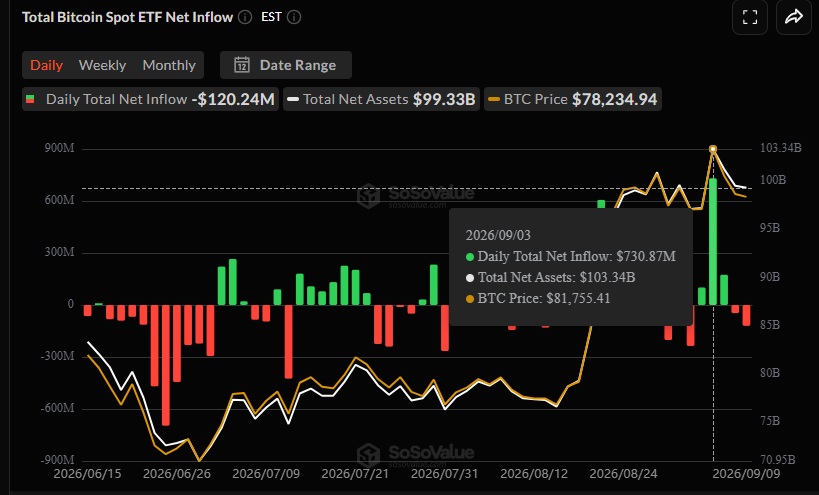Screen dimensions: 819x495
Task: Click the tooltip BTC Price $81,755.41 line
Action: pyautogui.click(x=538, y=298)
